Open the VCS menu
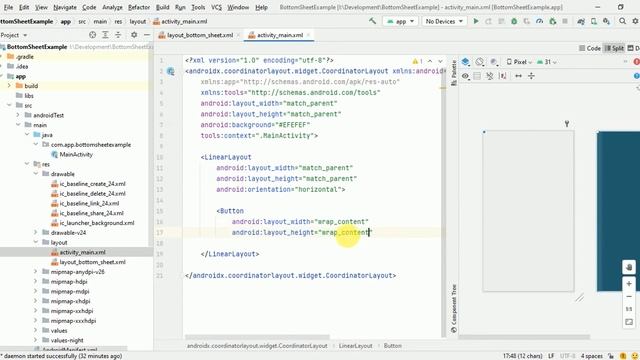Image resolution: width=640 pixels, height=360 pixels. tap(216, 7)
